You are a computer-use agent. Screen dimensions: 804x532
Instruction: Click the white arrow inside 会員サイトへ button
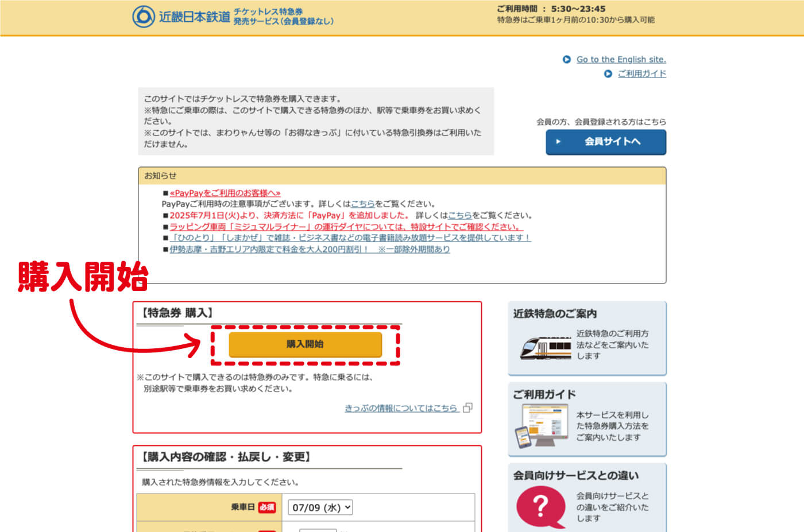click(x=558, y=142)
